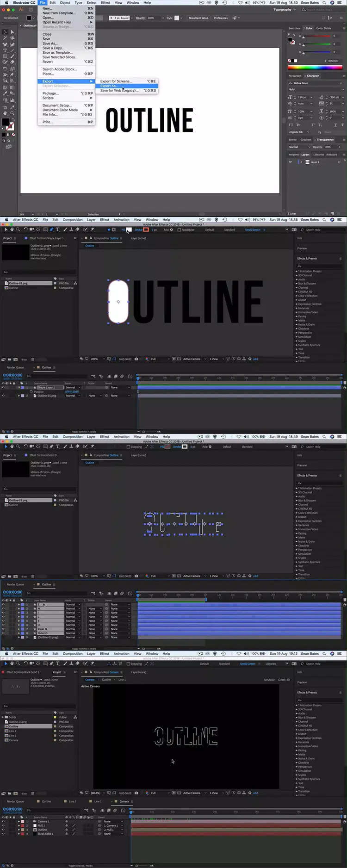Select Hand tool in 18:35 After Effects window
The image size is (347, 868).
point(12,229)
